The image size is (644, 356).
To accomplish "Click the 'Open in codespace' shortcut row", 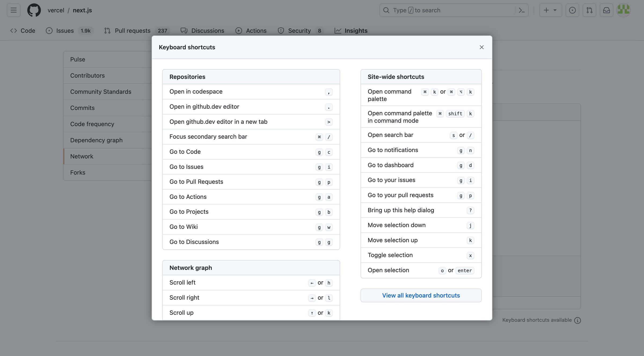I will tap(251, 92).
